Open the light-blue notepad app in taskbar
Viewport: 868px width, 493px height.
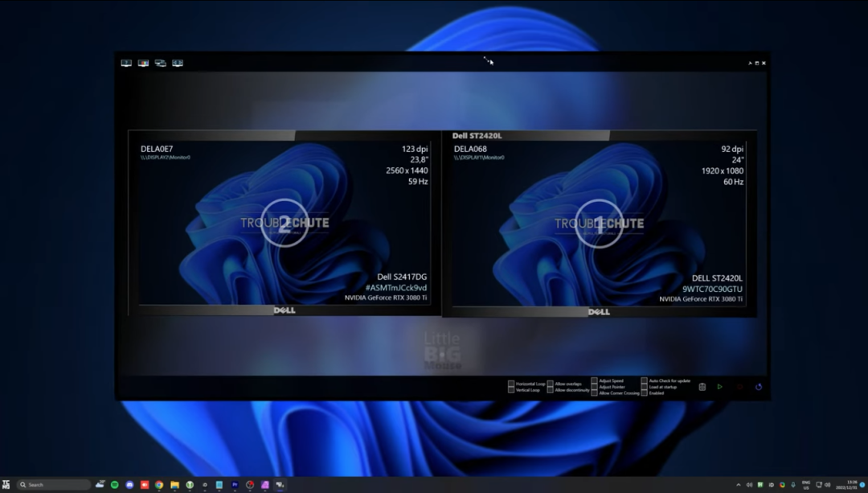(219, 485)
